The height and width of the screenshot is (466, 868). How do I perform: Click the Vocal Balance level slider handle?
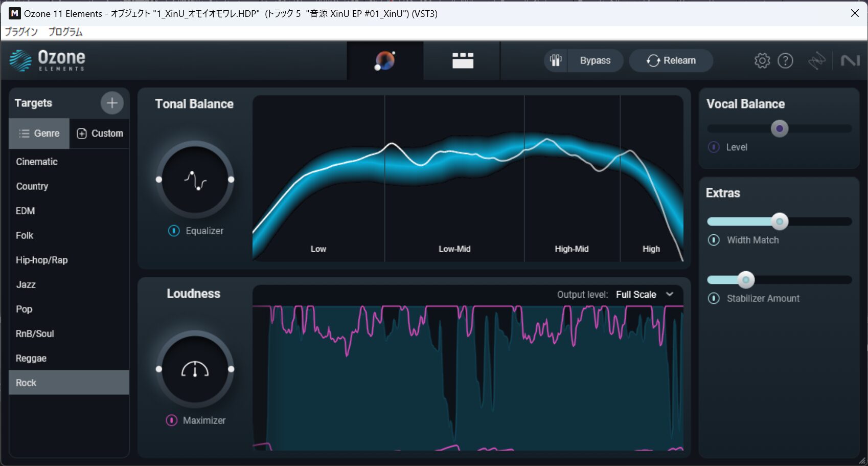pyautogui.click(x=780, y=129)
